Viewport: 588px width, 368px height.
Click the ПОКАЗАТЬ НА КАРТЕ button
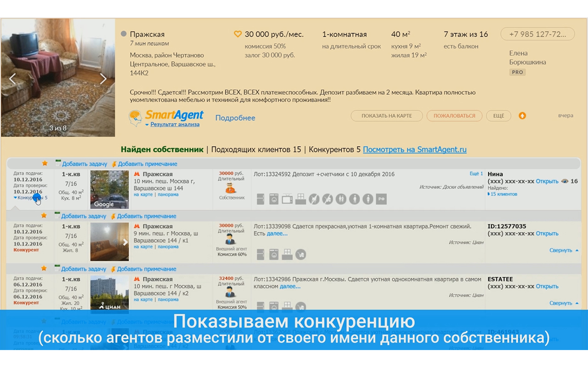[387, 115]
